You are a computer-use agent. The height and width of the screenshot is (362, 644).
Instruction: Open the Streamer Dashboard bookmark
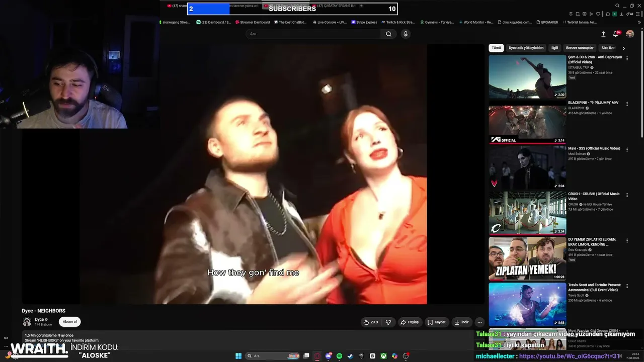point(252,22)
